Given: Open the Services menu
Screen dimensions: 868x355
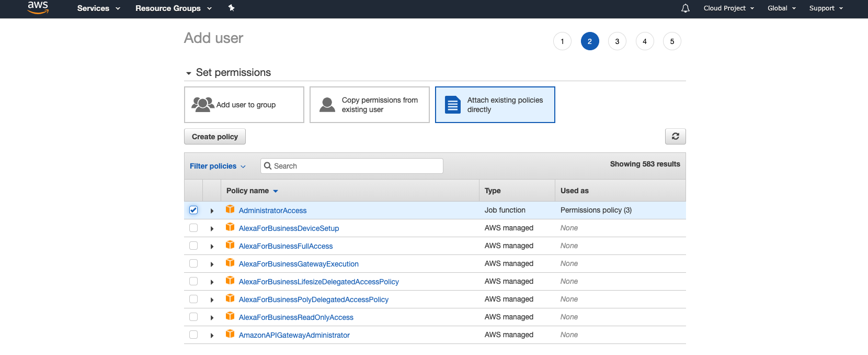Looking at the screenshot, I should [98, 8].
